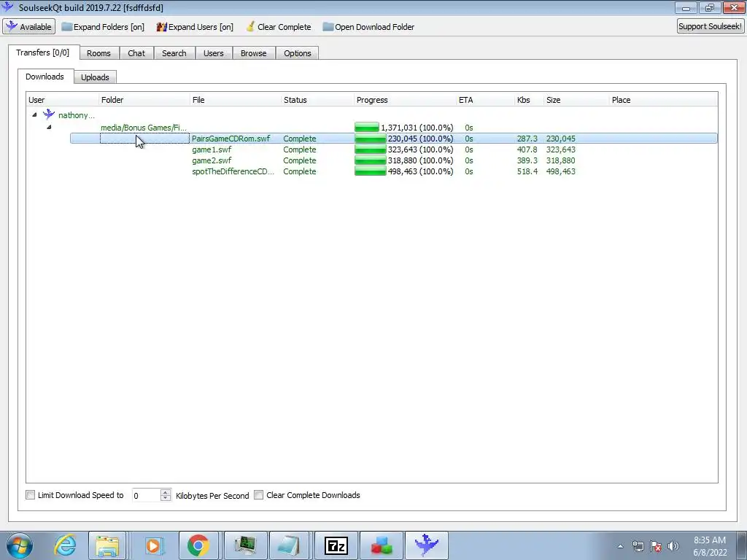
Task: Click the folder total progress bar 1,371,031
Action: (x=367, y=127)
